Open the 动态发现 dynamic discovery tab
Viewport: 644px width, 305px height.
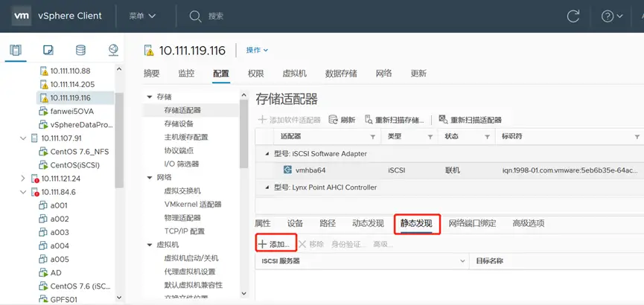[x=368, y=223]
